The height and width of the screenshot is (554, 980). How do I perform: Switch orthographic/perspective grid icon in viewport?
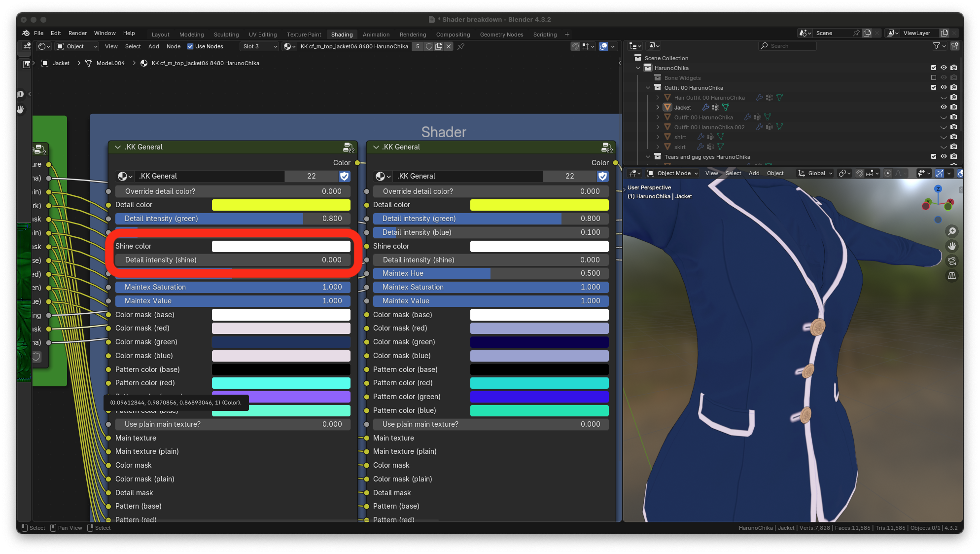[x=952, y=276]
